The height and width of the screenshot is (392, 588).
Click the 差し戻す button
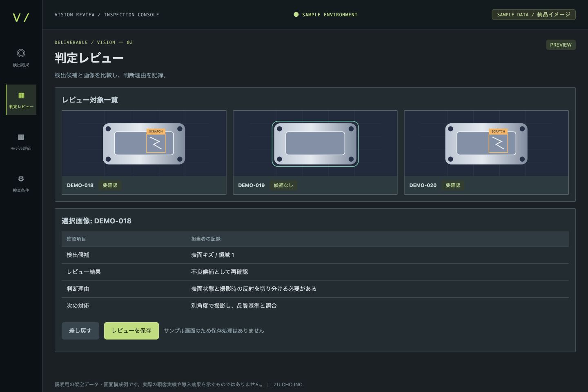(80, 331)
